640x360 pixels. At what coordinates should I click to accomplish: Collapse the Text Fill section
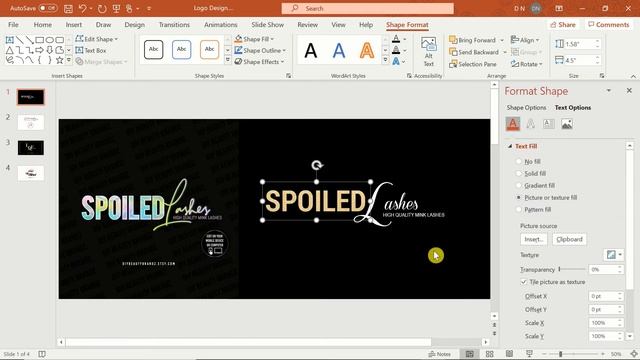(x=510, y=146)
